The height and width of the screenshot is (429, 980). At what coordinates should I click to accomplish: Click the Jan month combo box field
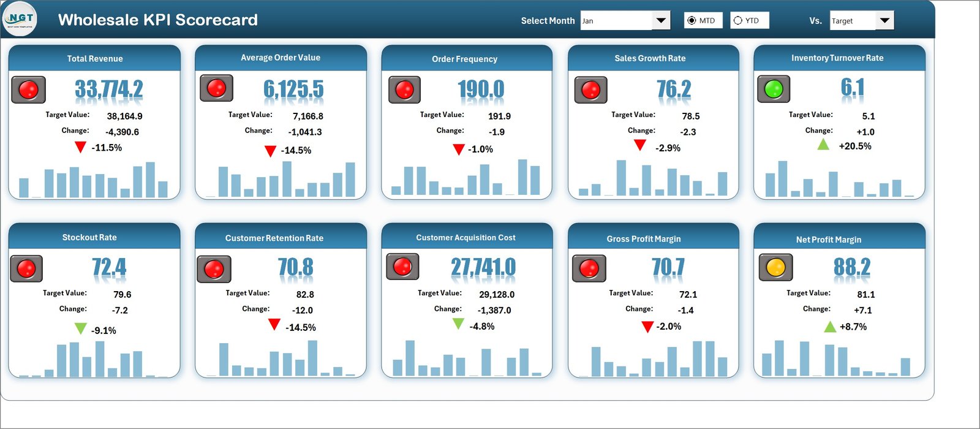coord(616,21)
